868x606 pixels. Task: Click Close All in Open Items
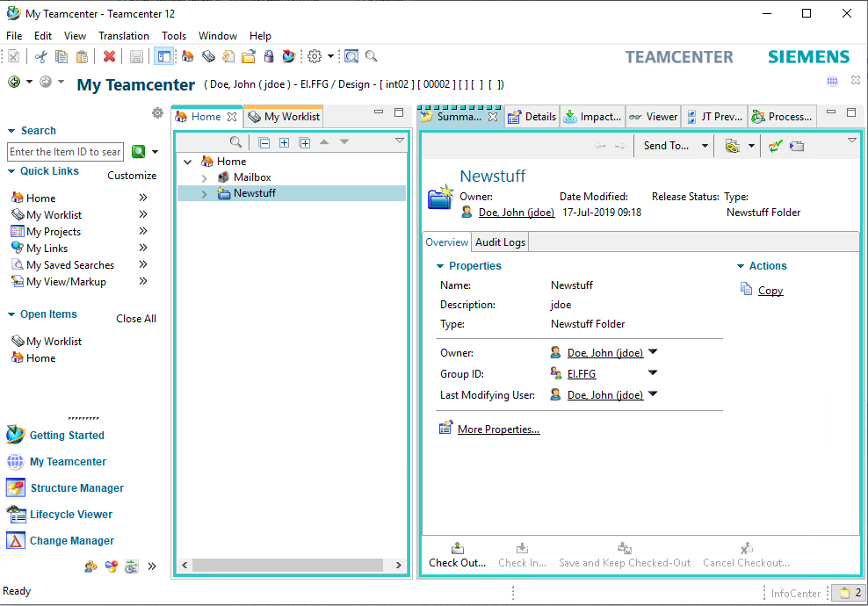point(136,319)
